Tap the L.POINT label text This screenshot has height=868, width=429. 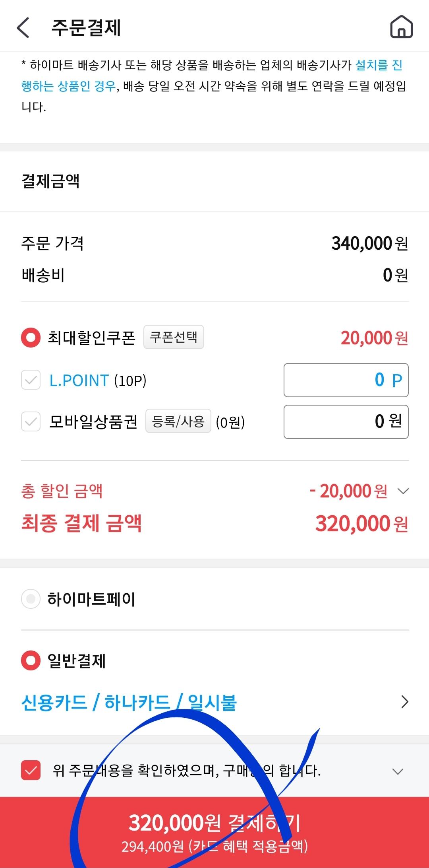tap(79, 381)
